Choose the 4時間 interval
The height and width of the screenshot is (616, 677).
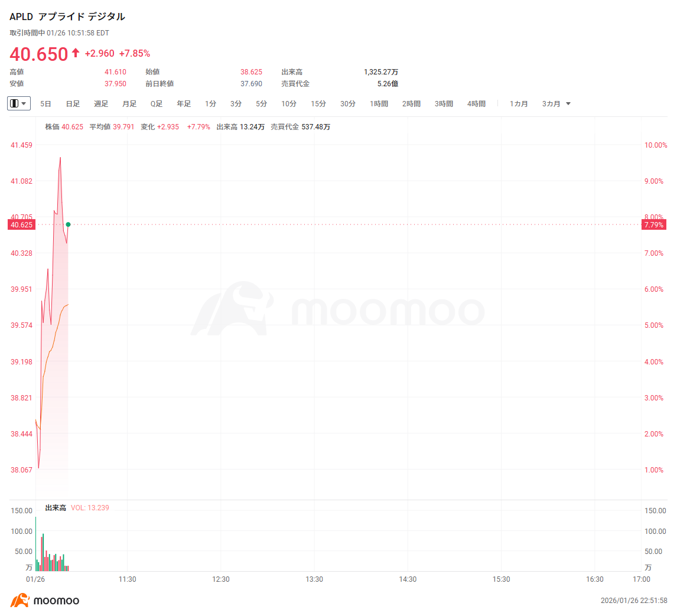tap(476, 104)
